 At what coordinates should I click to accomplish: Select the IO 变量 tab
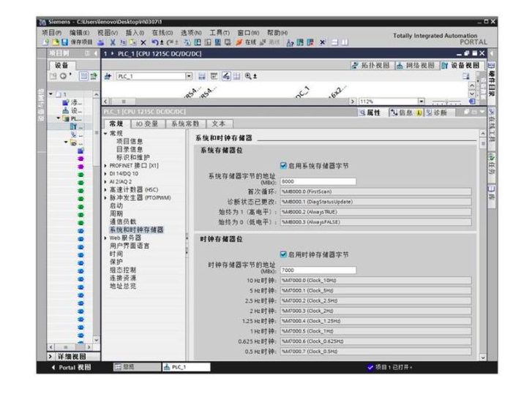(x=147, y=124)
